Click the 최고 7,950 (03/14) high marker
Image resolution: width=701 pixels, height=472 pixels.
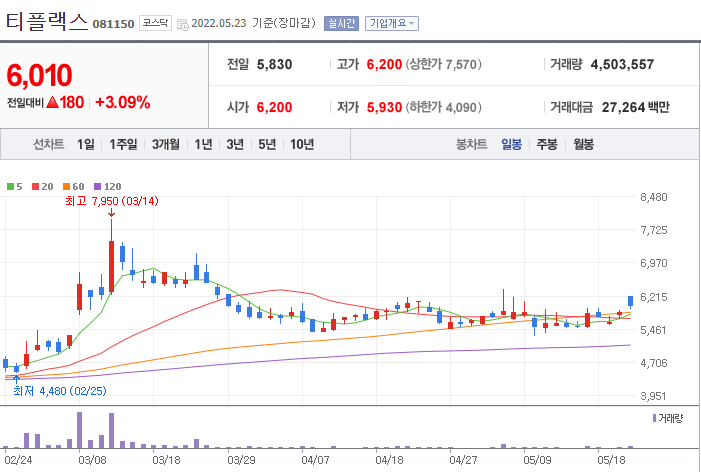(x=112, y=201)
